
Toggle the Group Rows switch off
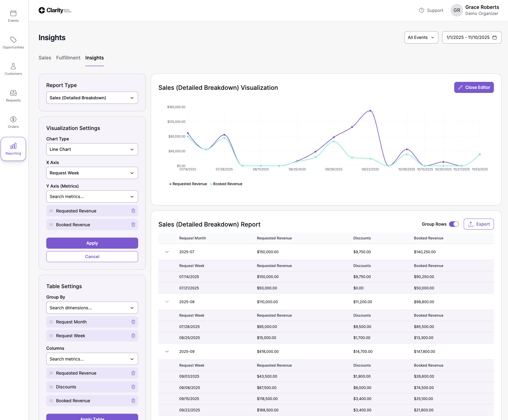click(454, 224)
